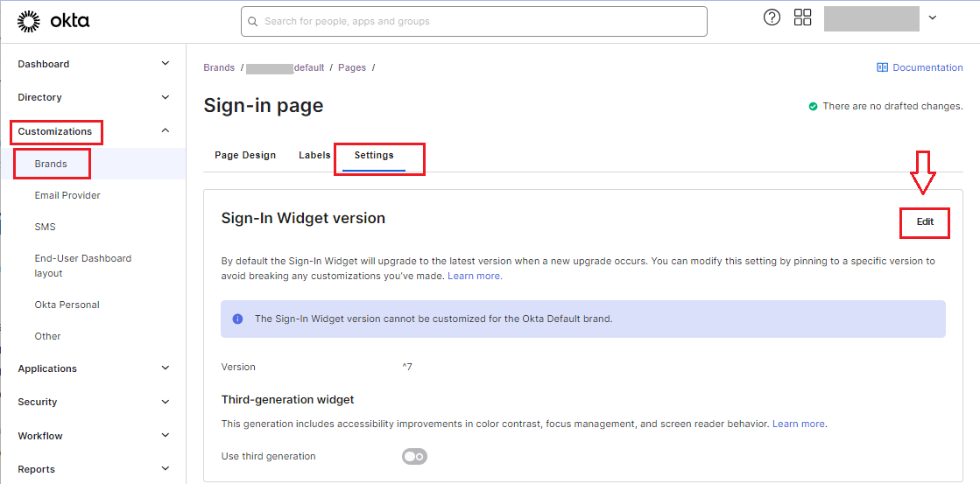Image resolution: width=980 pixels, height=484 pixels.
Task: Expand the Reports menu chevron
Action: click(165, 468)
